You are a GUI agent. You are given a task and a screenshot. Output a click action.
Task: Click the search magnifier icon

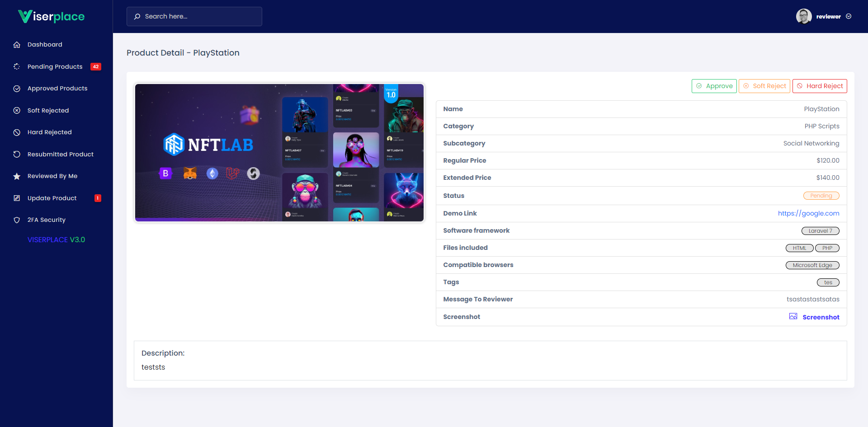[137, 16]
